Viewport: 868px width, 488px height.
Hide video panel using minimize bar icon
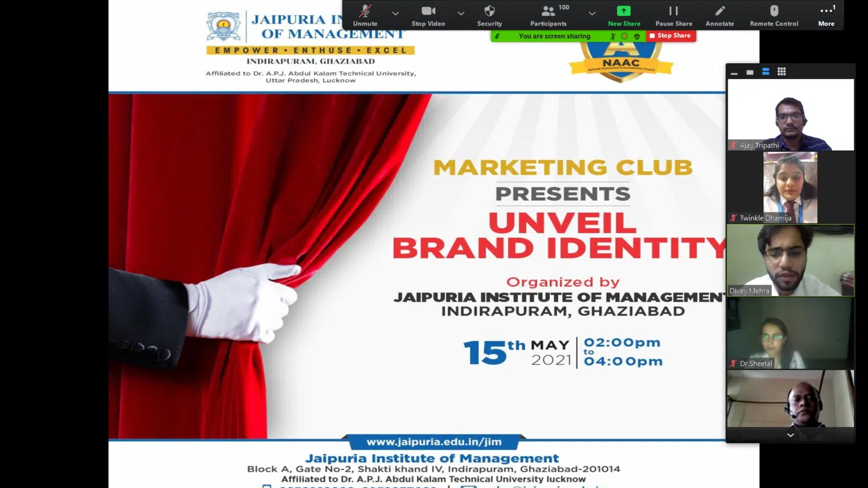tap(734, 72)
